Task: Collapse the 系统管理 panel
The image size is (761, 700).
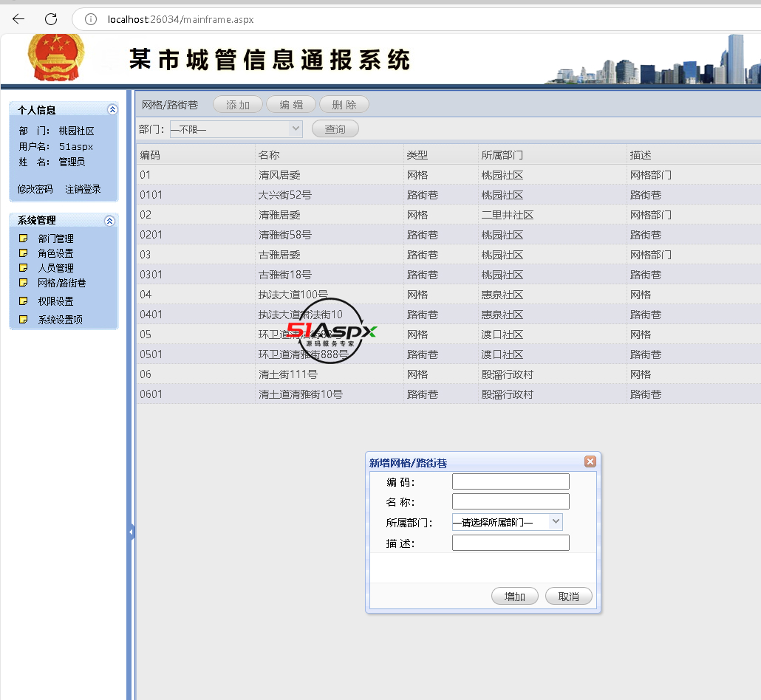Action: click(110, 220)
